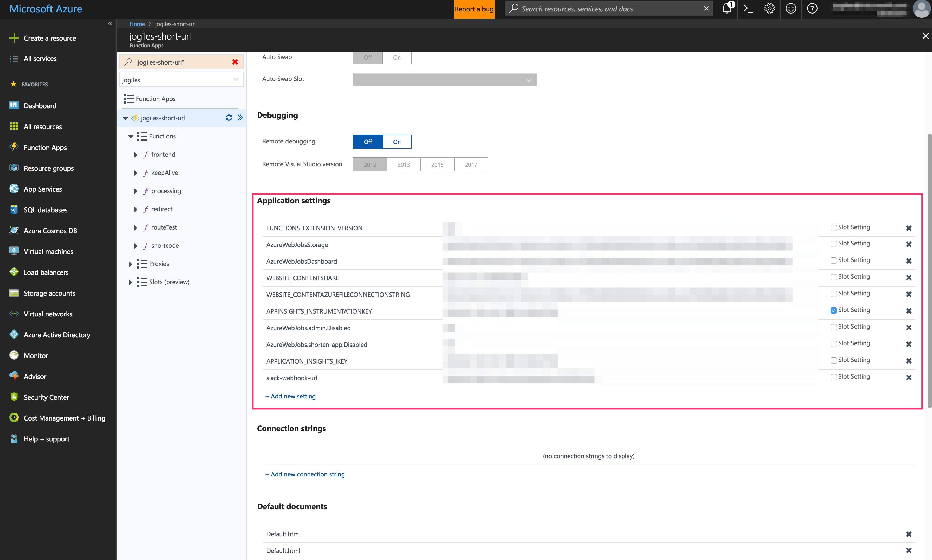Viewport: 932px width, 560px height.
Task: Open Storage accounts in sidebar
Action: (49, 293)
